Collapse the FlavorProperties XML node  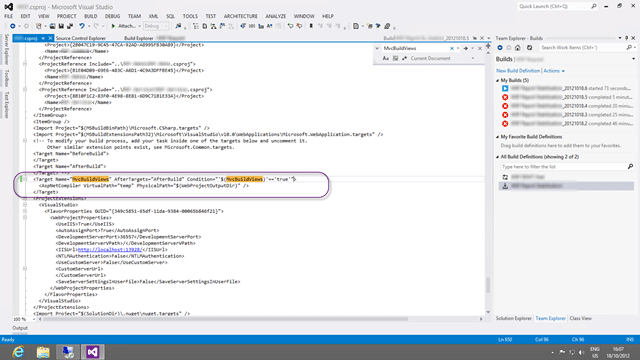click(25, 211)
